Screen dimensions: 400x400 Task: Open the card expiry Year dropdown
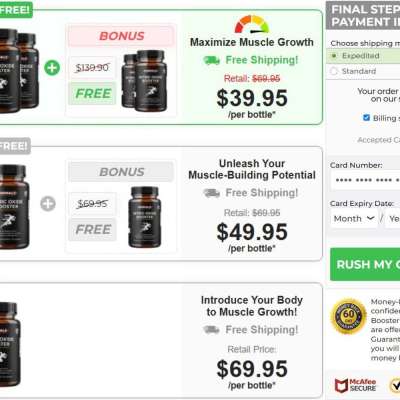coord(393,219)
